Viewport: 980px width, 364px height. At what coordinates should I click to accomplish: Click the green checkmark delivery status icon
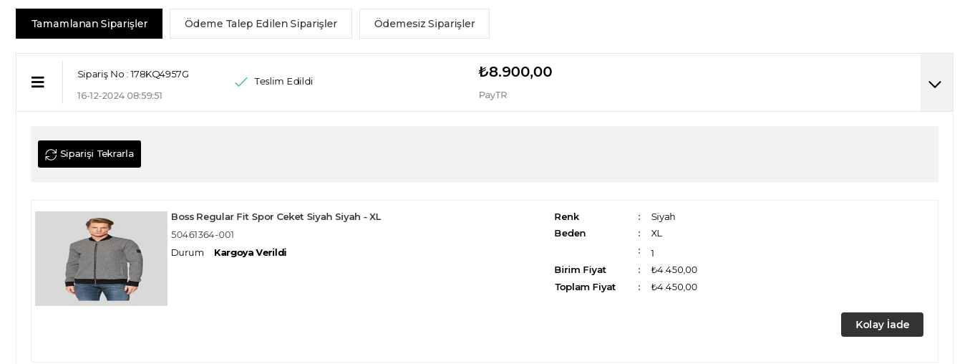241,82
